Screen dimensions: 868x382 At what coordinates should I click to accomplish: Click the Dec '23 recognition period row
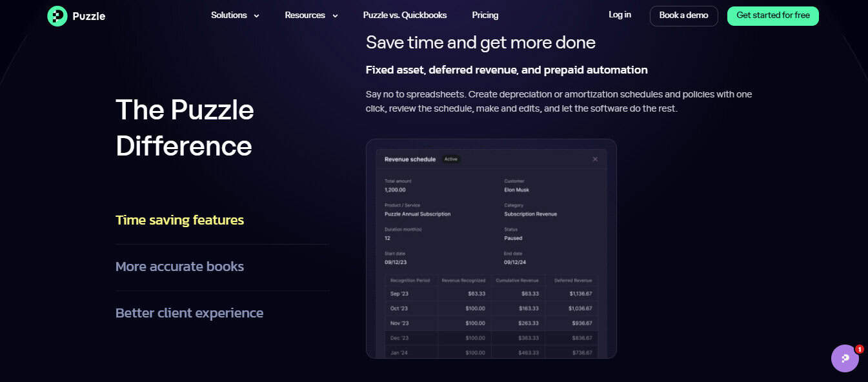(491, 338)
